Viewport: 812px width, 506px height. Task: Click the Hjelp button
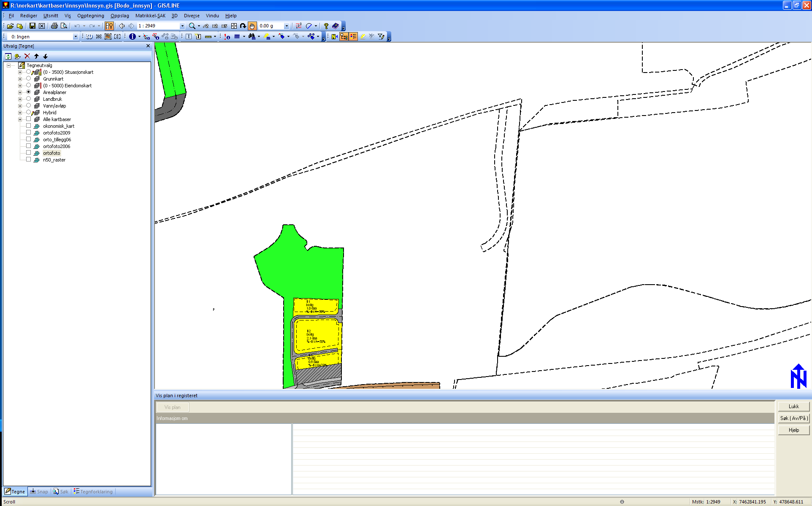tap(793, 430)
